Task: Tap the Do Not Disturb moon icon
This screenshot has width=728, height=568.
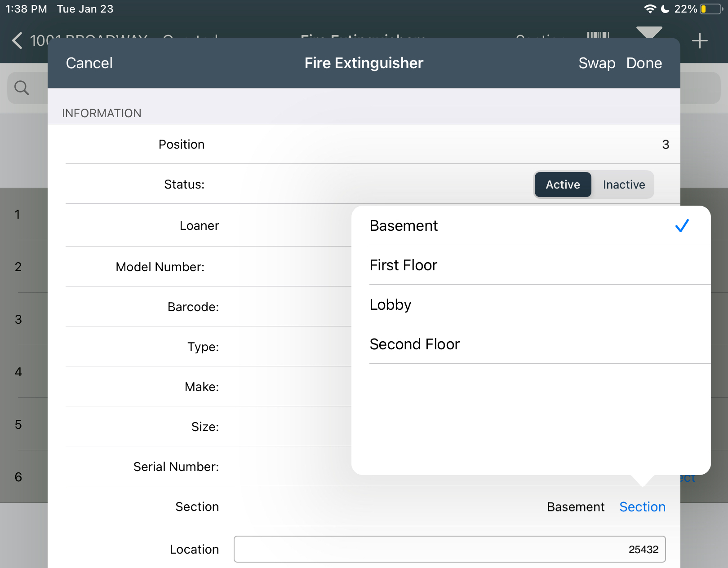Action: point(665,9)
